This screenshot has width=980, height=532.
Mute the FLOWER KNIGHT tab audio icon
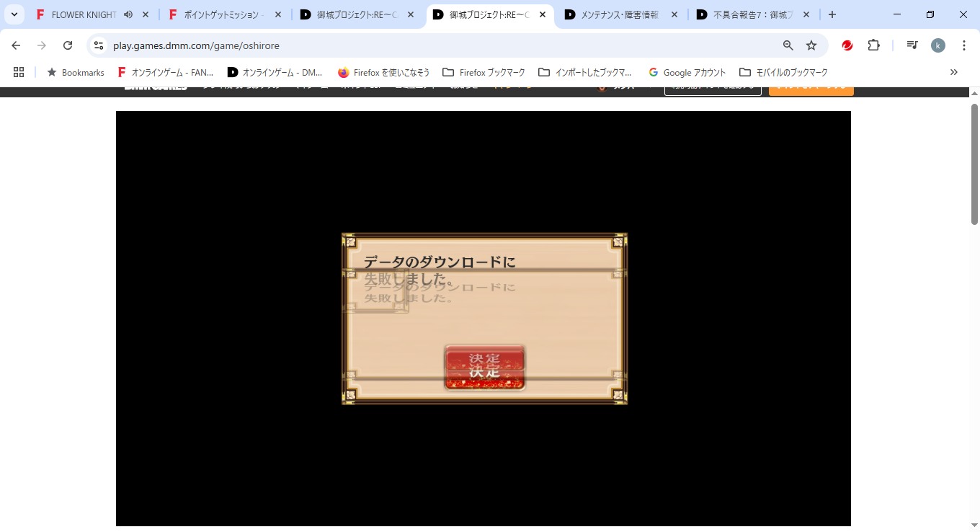pyautogui.click(x=128, y=14)
